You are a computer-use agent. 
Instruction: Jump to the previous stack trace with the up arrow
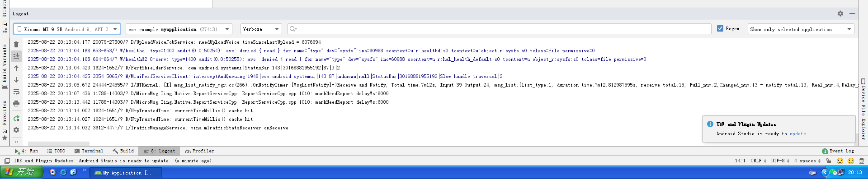pos(16,68)
